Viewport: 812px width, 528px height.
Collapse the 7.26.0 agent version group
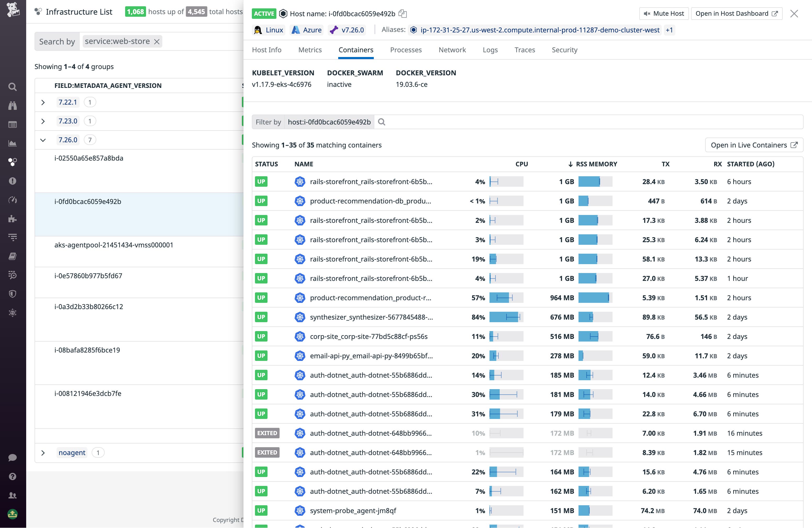point(43,140)
